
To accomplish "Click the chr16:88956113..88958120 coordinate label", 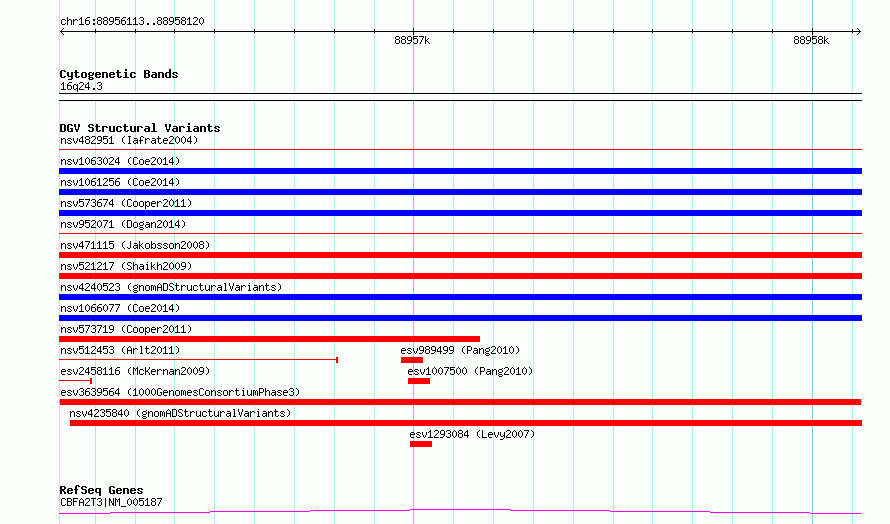I will 132,21.
